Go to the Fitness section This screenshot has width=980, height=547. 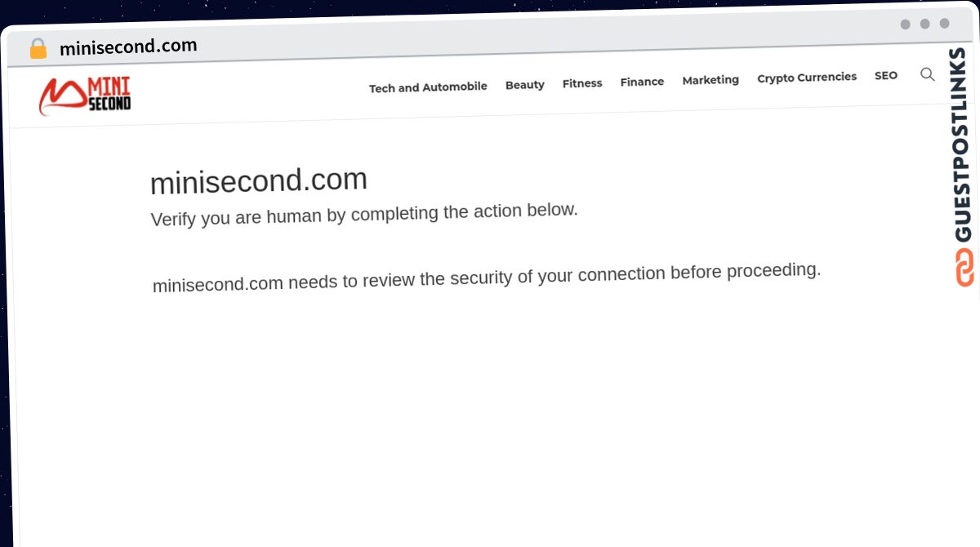point(582,83)
